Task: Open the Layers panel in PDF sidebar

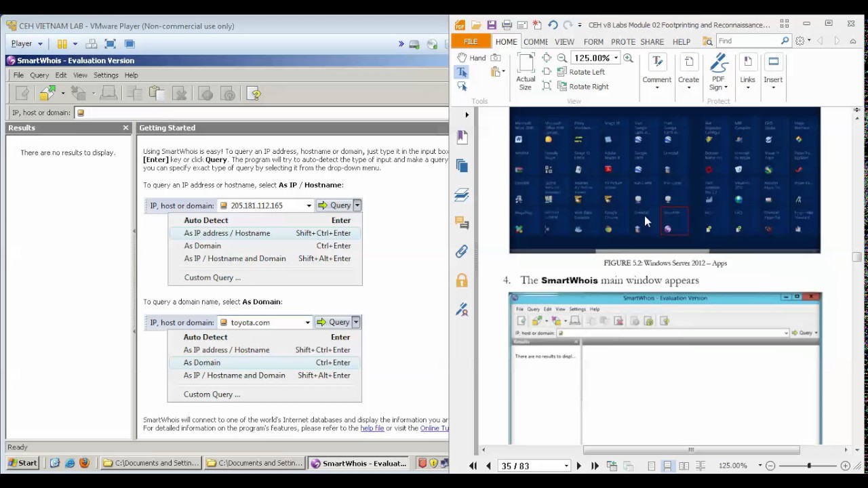Action: (x=462, y=195)
